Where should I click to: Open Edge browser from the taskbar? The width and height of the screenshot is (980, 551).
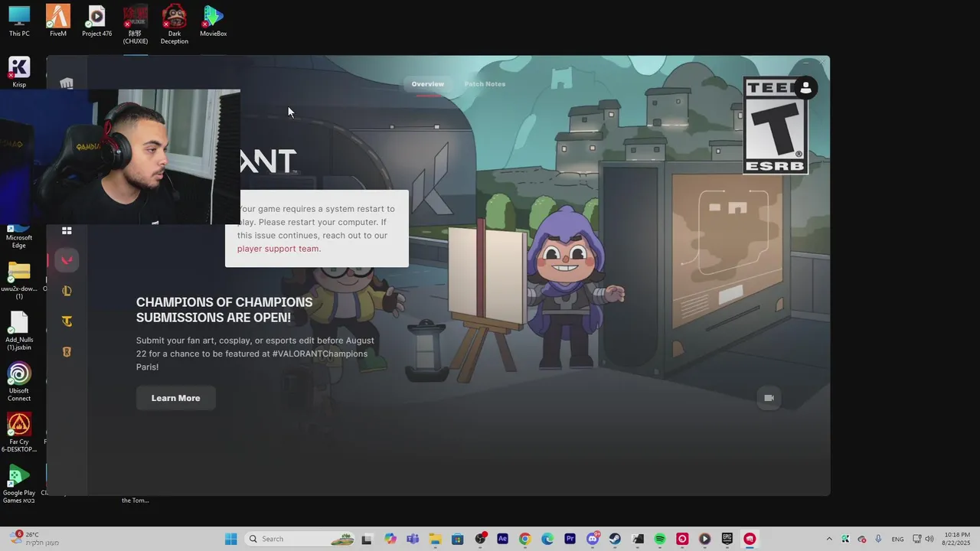[x=547, y=539]
